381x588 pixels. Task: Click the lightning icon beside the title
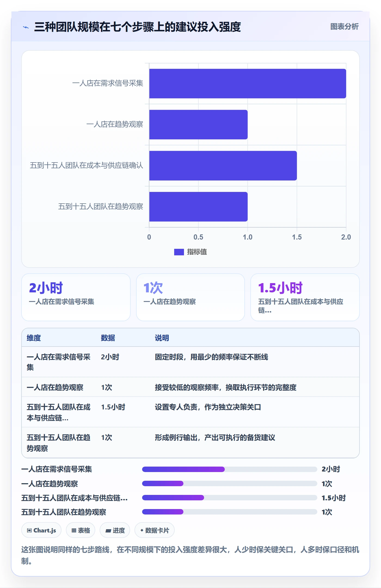pos(26,27)
